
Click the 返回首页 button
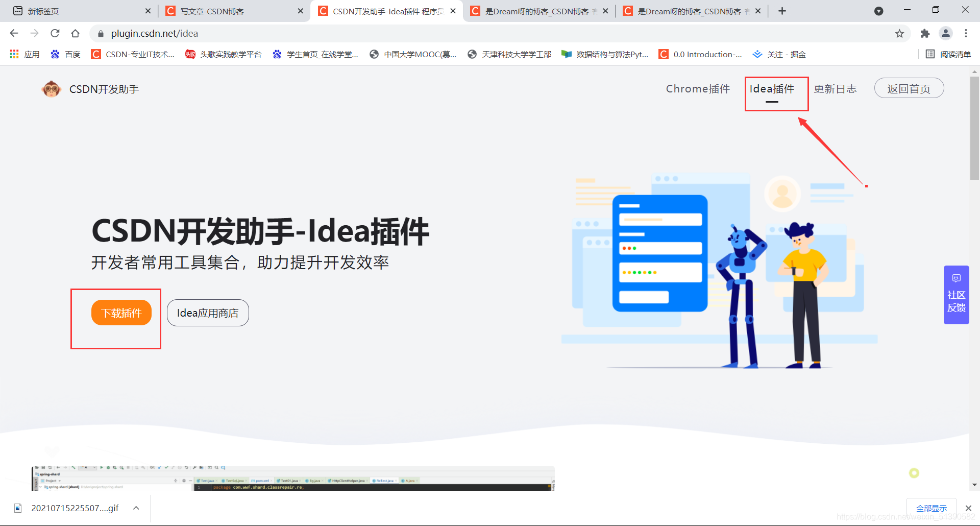point(909,88)
